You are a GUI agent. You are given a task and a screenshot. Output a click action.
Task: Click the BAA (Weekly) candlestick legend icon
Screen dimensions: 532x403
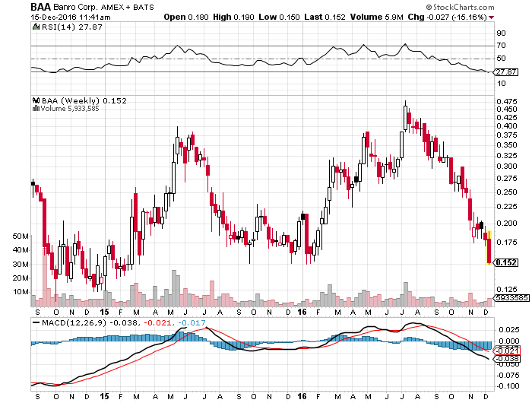35,100
